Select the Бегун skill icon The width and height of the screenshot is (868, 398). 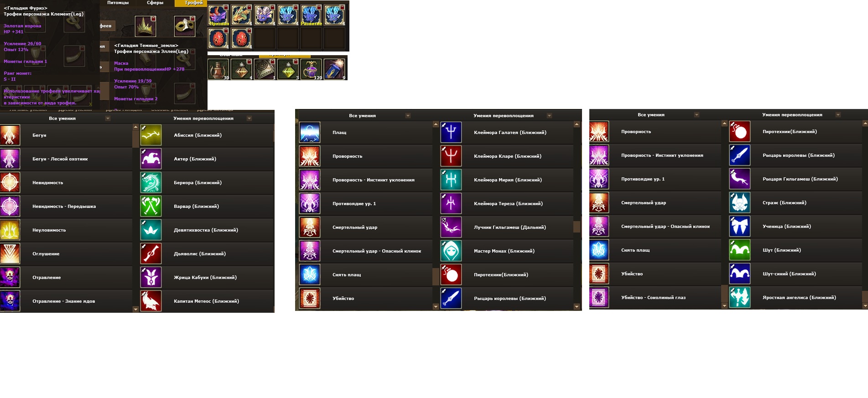coord(10,135)
